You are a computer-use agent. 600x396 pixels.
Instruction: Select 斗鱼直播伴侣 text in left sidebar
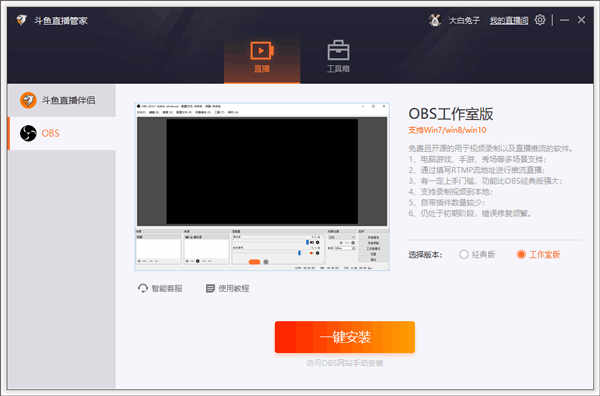tap(68, 100)
